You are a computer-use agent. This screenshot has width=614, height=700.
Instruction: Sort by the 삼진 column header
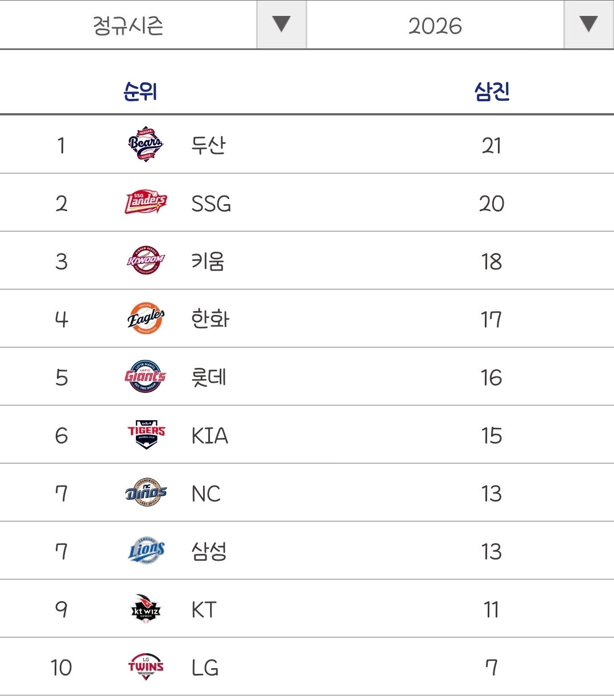(x=492, y=91)
